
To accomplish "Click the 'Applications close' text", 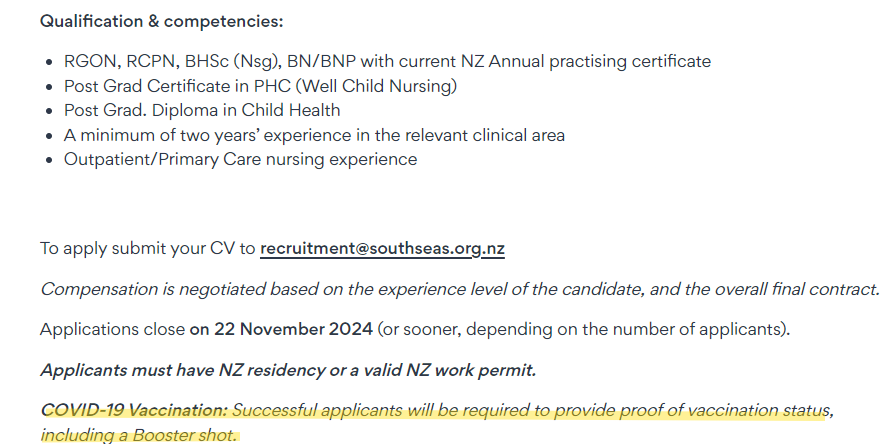I will (112, 329).
